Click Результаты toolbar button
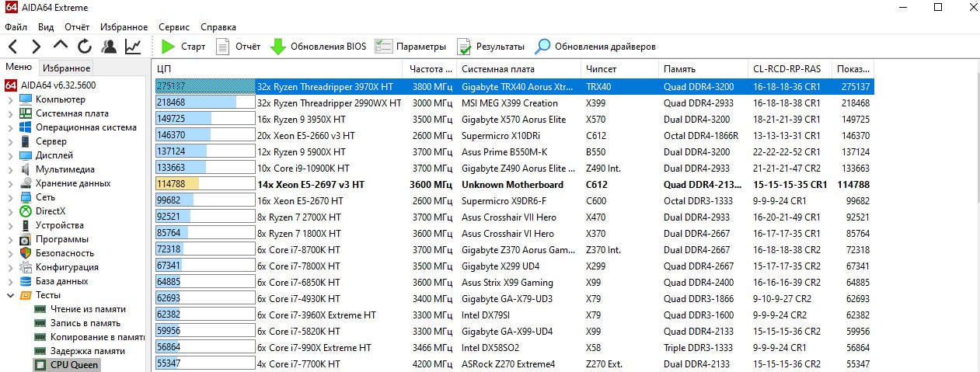 tap(490, 47)
